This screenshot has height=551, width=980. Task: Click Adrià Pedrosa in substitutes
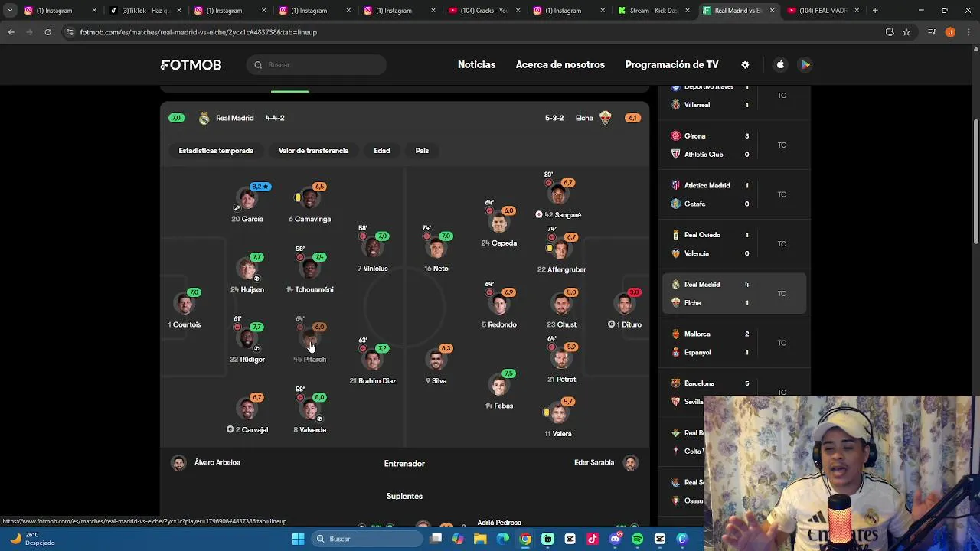(499, 523)
